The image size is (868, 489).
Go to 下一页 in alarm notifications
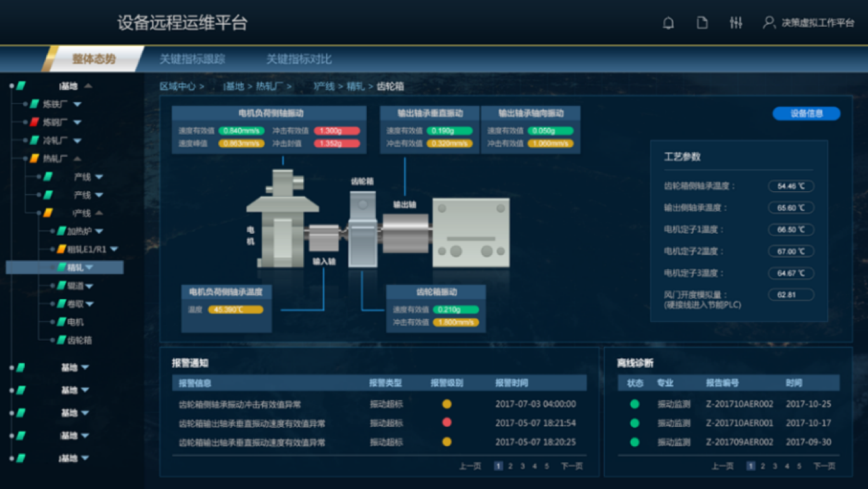(x=572, y=466)
